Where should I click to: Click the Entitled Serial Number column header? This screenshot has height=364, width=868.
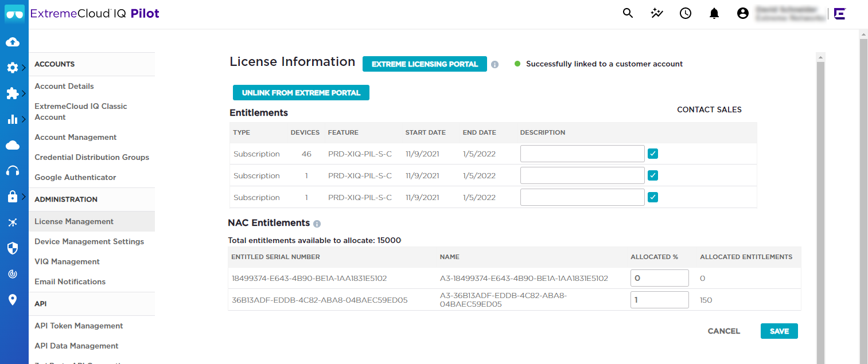coord(275,257)
